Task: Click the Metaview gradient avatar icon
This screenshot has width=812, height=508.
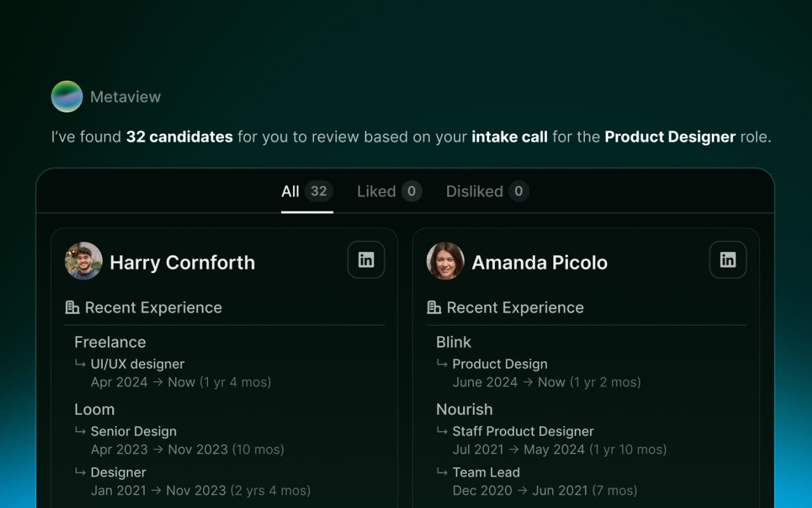Action: (67, 97)
